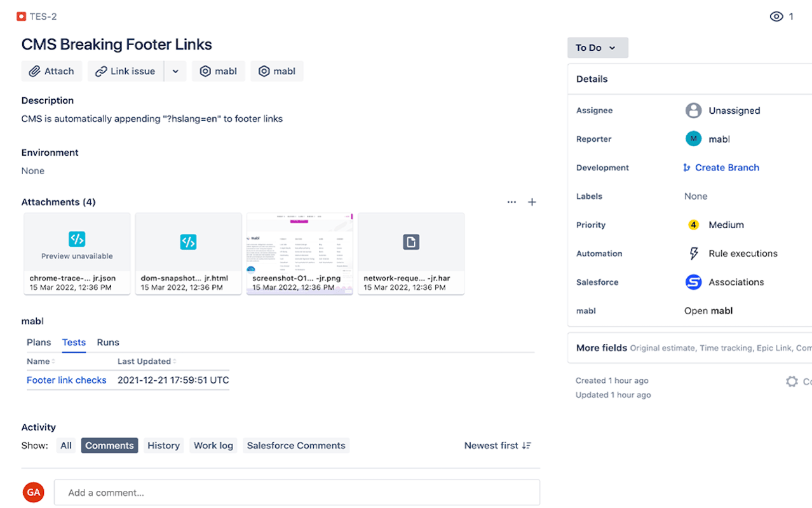Screen dimensions: 812x508
Task: Click the plus icon to add attachment
Action: (x=532, y=202)
